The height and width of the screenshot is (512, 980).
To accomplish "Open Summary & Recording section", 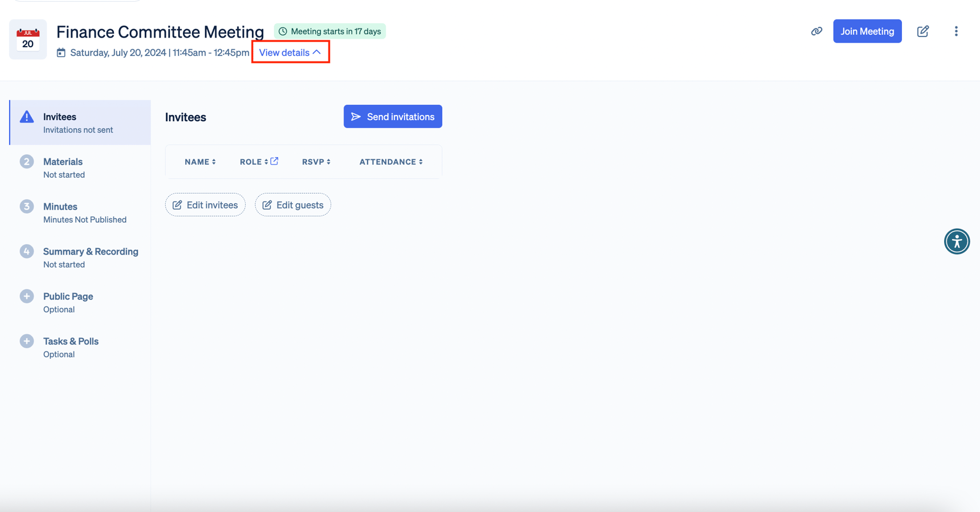I will (x=80, y=257).
